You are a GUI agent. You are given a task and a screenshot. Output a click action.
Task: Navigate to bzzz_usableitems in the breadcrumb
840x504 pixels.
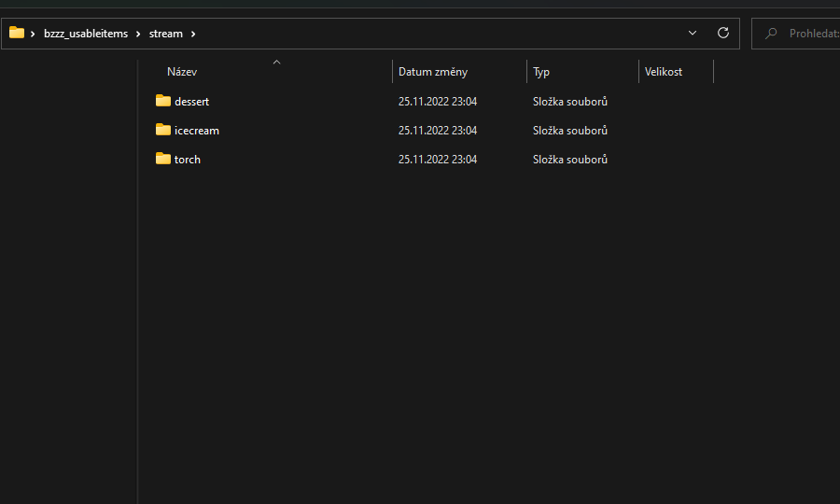(86, 34)
